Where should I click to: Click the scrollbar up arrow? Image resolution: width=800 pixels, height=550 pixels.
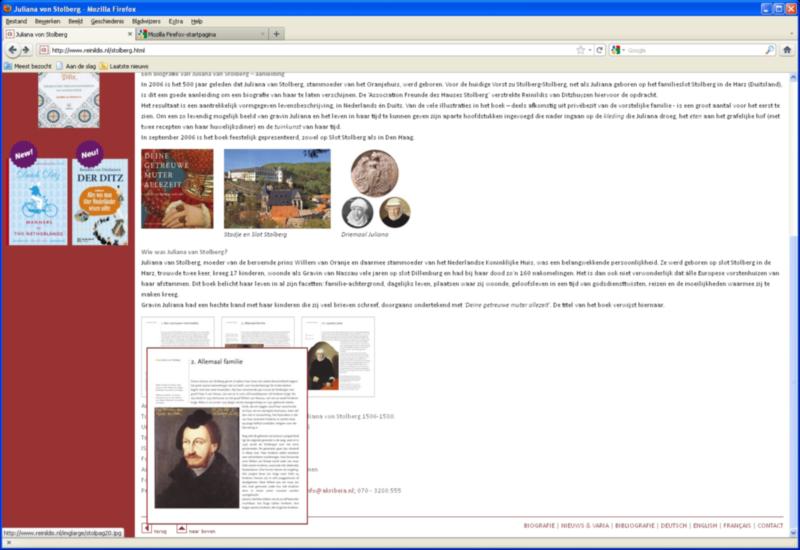tap(793, 78)
